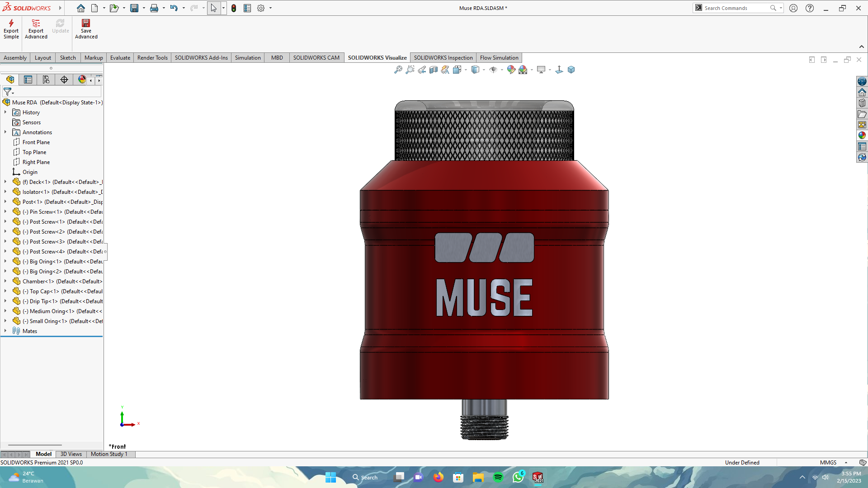Image resolution: width=868 pixels, height=488 pixels.
Task: Expand the Deck<1> component in tree
Action: [5, 182]
